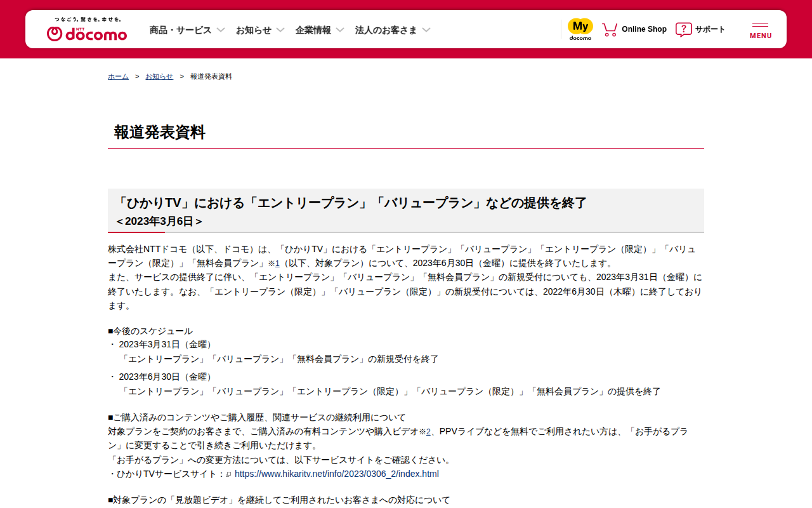
Task: Click the NTT docomo logo
Action: point(87,33)
